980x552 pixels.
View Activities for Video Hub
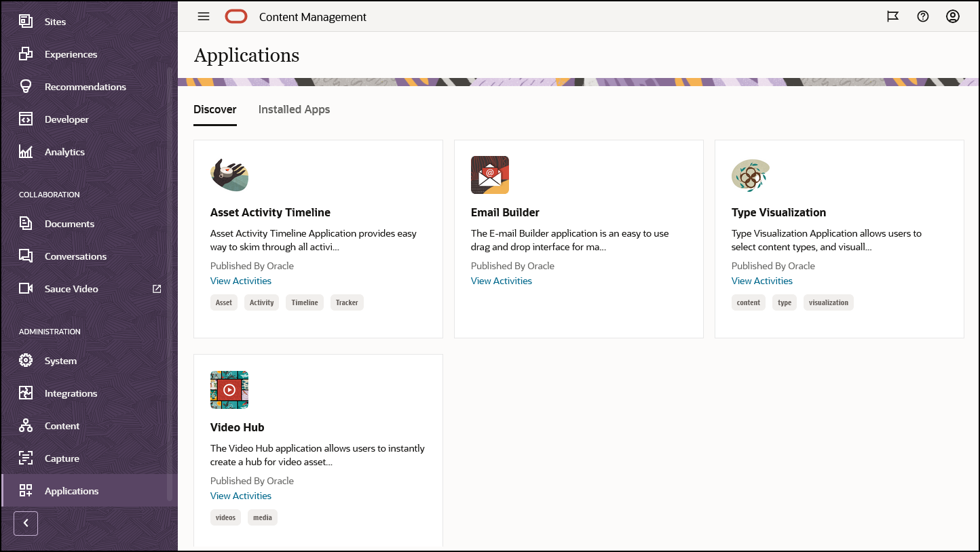[x=241, y=496]
